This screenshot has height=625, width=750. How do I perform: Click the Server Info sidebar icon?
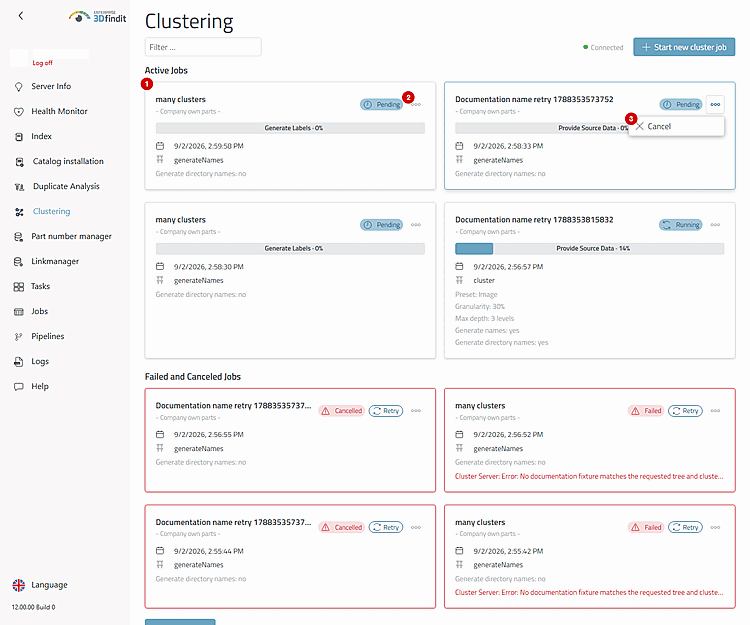tap(19, 87)
